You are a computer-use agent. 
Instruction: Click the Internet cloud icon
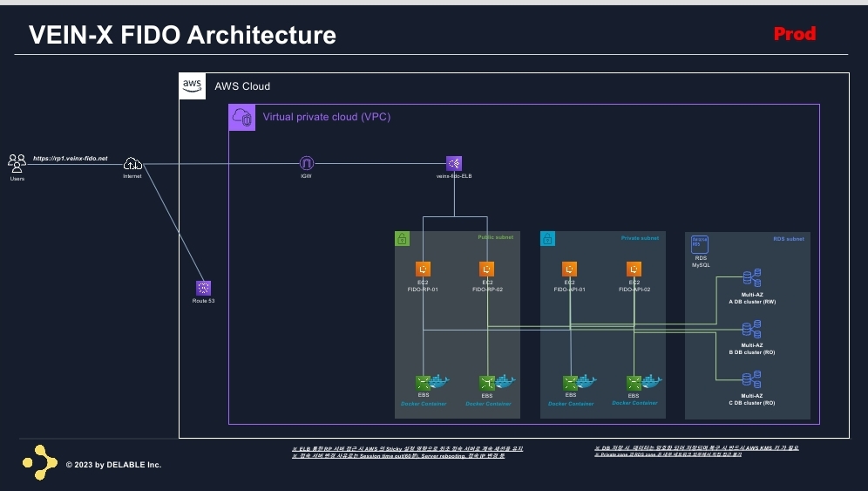click(x=132, y=164)
